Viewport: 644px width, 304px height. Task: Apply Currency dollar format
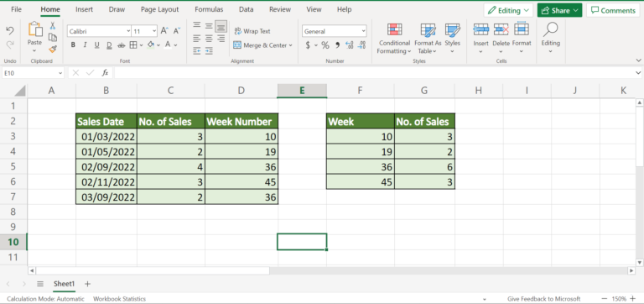[x=308, y=45]
